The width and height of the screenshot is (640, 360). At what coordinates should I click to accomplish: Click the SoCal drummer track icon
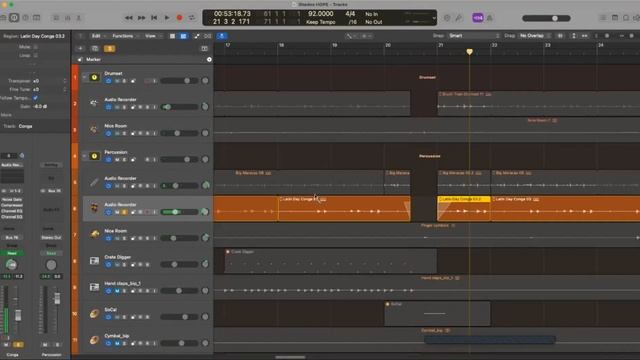94,313
